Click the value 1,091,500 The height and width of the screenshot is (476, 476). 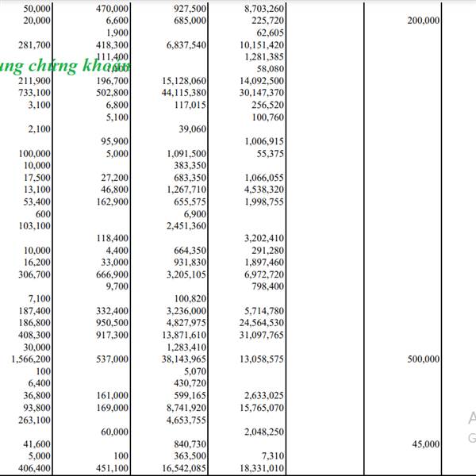[186, 154]
